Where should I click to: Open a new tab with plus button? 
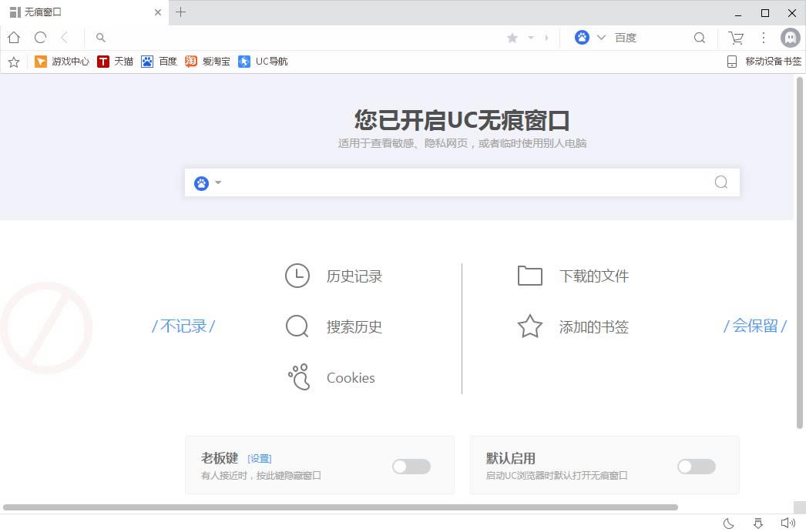180,12
